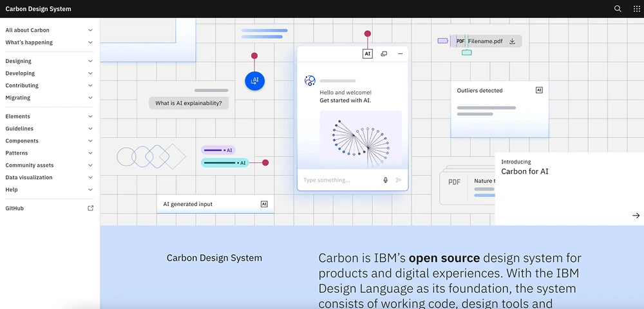
Task: Click the GitHub external link icon
Action: point(90,208)
